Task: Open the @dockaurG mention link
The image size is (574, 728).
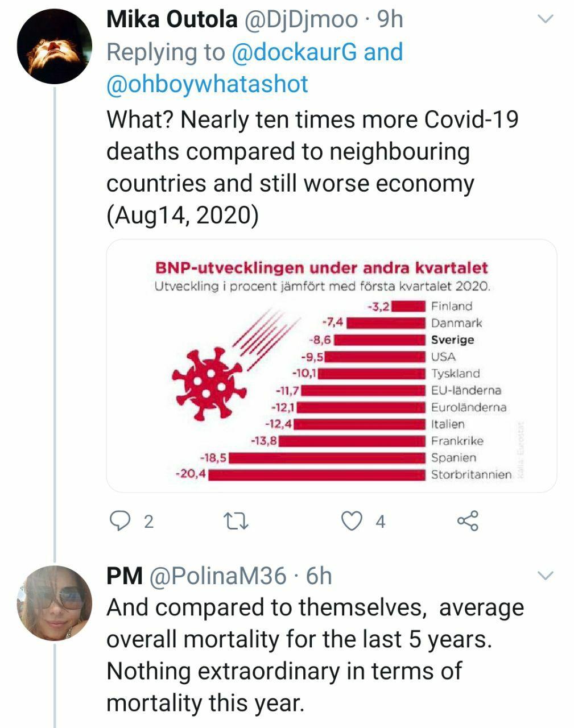Action: coord(294,52)
